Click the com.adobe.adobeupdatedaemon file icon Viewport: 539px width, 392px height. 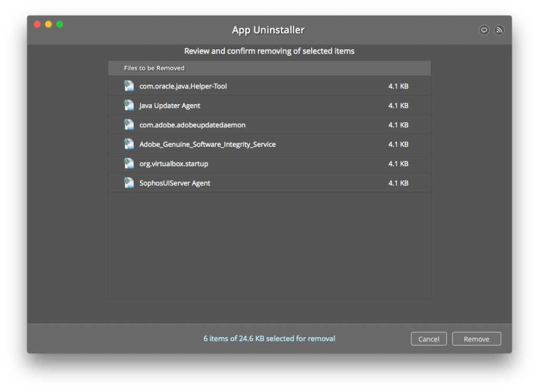[x=129, y=125]
